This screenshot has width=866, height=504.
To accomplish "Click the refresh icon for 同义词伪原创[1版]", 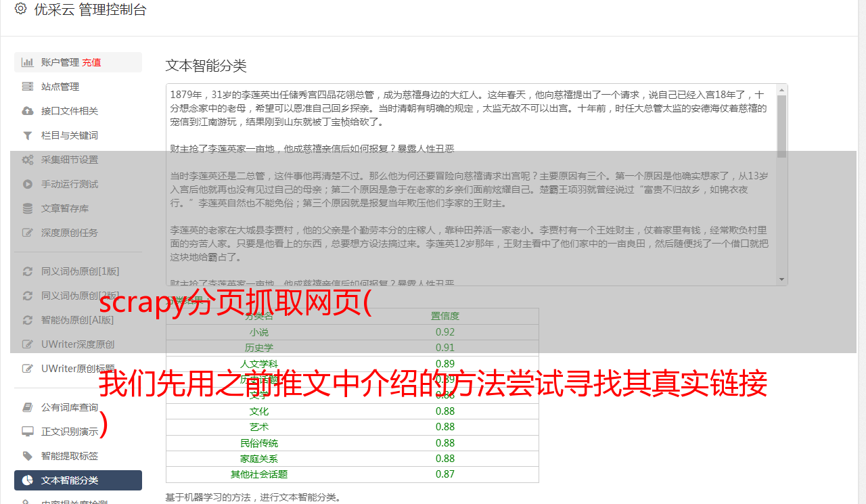I will (x=28, y=271).
